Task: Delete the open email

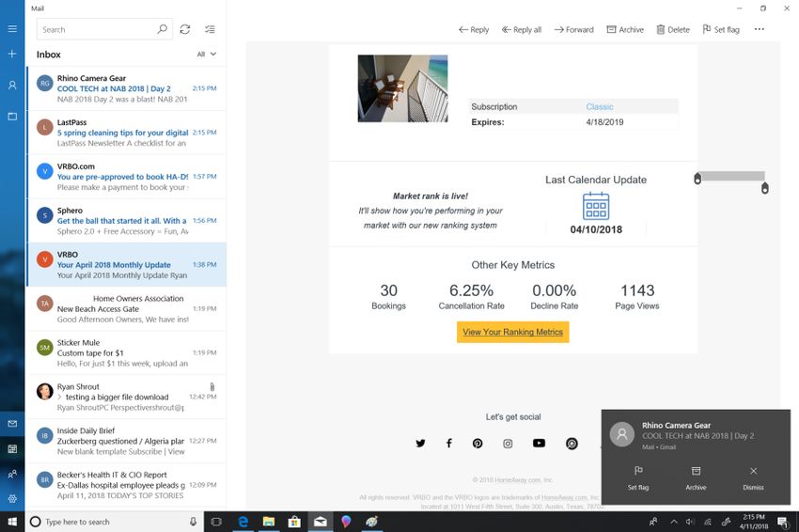Action: coord(673,29)
